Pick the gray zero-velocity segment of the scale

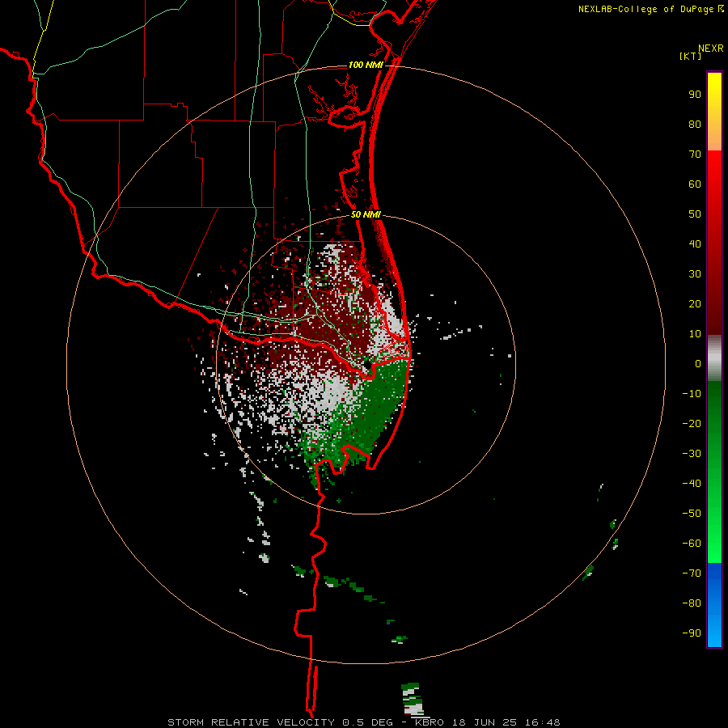[x=714, y=358]
